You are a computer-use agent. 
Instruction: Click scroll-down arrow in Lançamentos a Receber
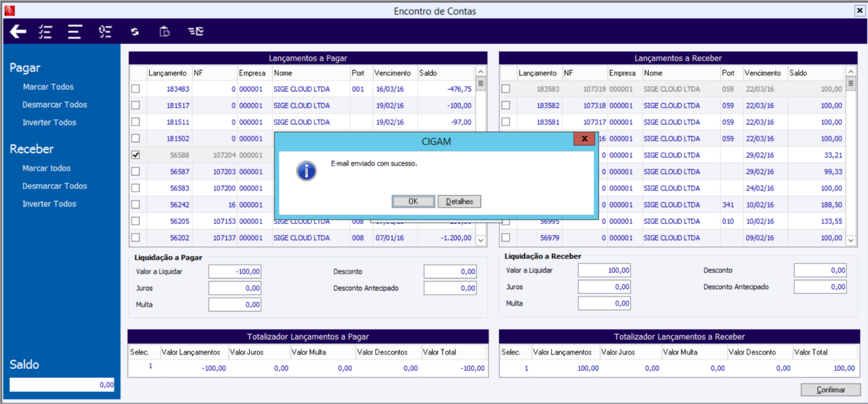point(851,240)
